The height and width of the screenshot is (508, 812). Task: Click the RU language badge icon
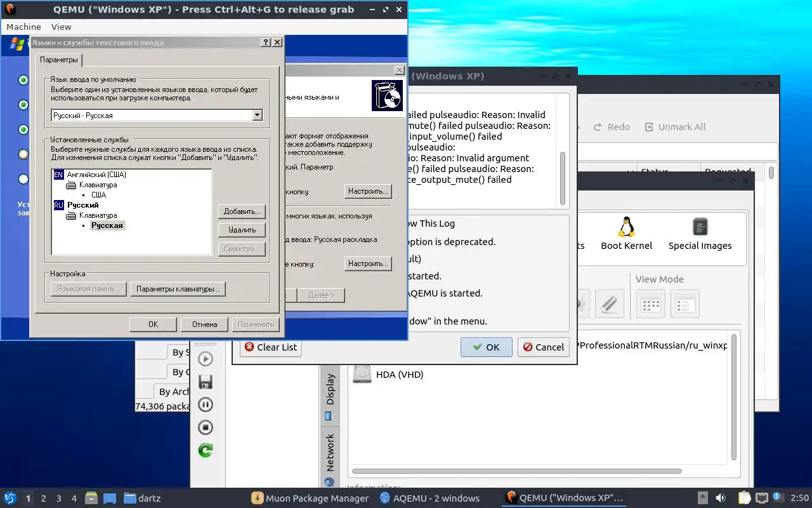pos(59,205)
